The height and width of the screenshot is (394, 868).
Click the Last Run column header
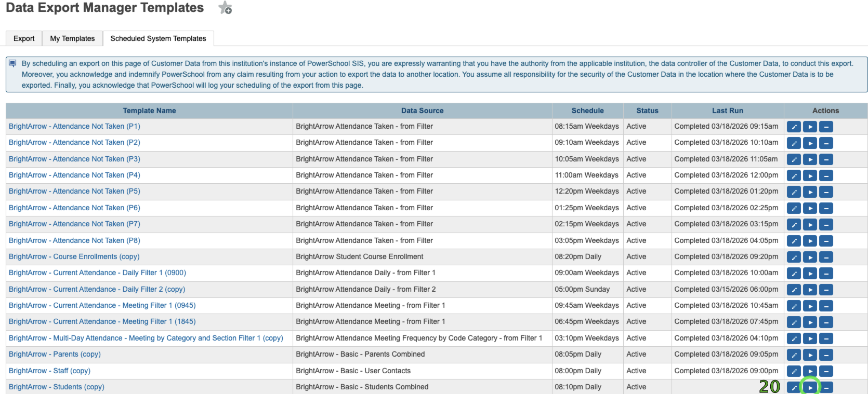pyautogui.click(x=728, y=111)
